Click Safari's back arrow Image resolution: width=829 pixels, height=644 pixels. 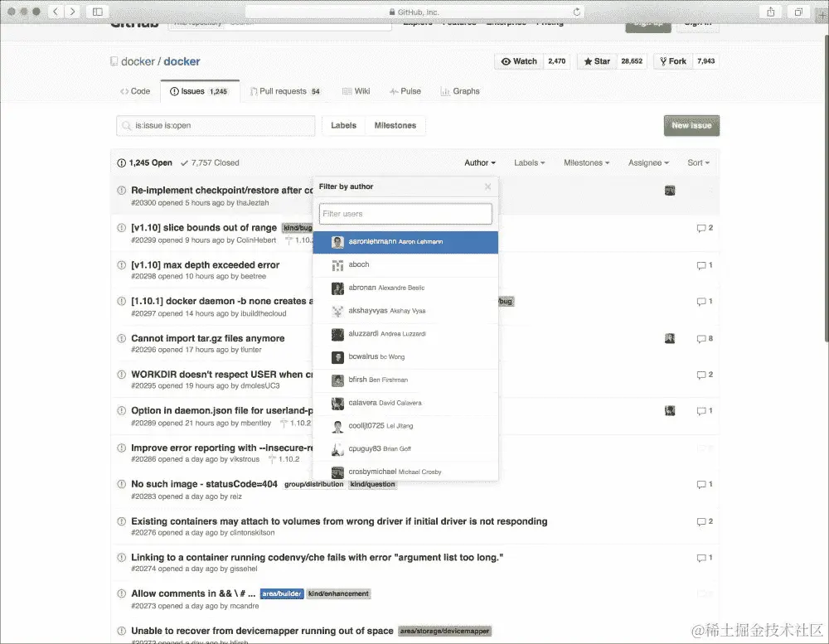(55, 11)
